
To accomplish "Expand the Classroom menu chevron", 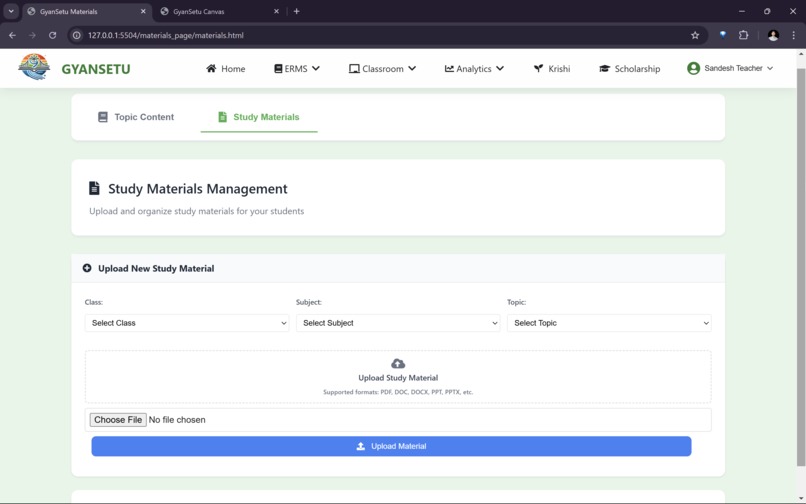I will coord(412,68).
